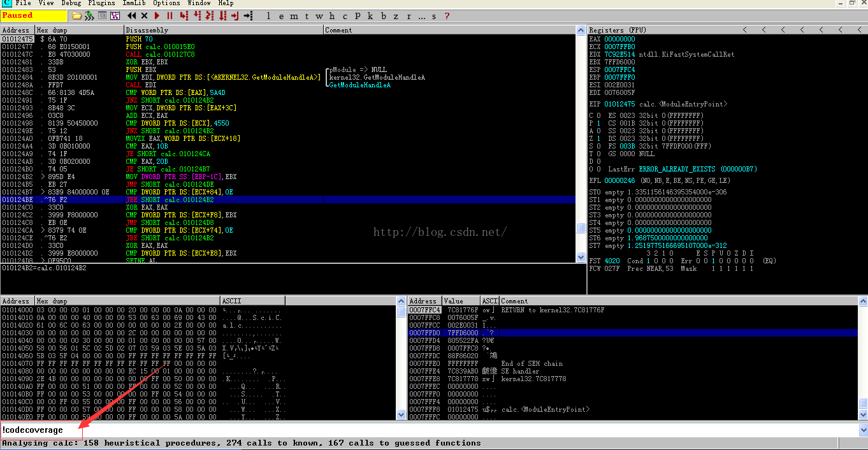
Task: Click the graph view toolbar icon
Action: coord(115,15)
